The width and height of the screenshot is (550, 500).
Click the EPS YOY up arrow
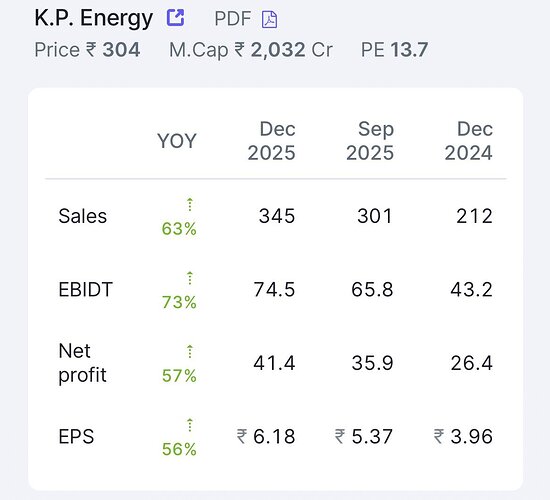click(190, 425)
